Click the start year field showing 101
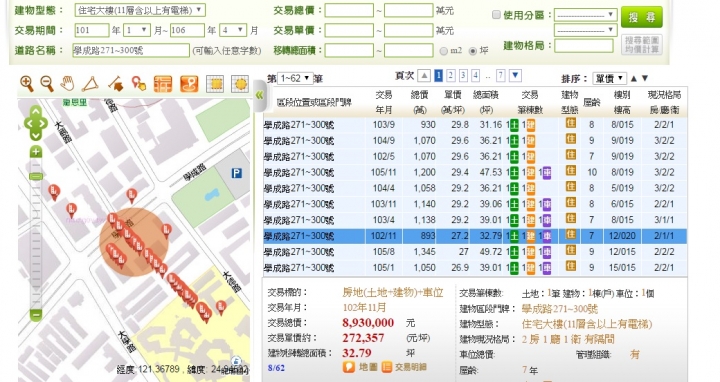 92,30
